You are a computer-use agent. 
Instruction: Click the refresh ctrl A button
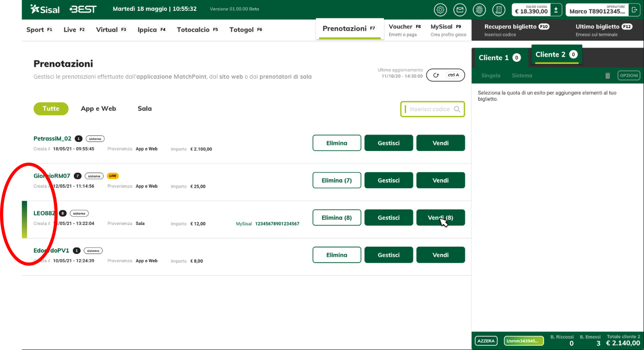445,75
